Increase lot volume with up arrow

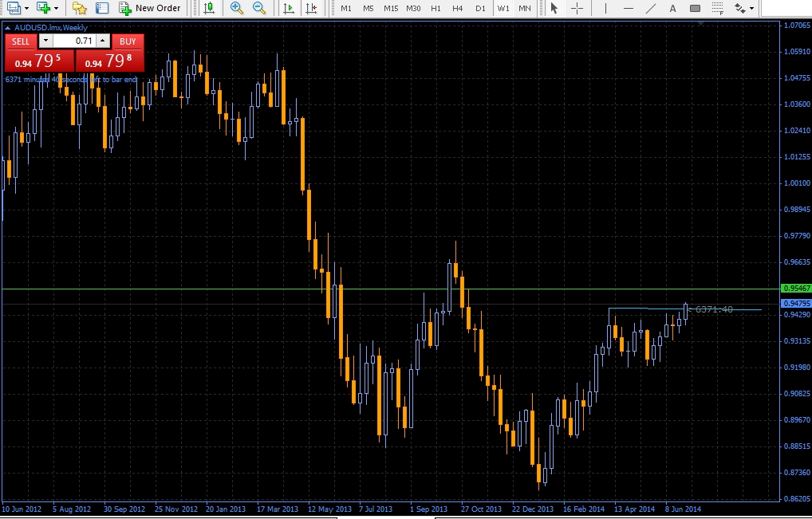[102, 41]
